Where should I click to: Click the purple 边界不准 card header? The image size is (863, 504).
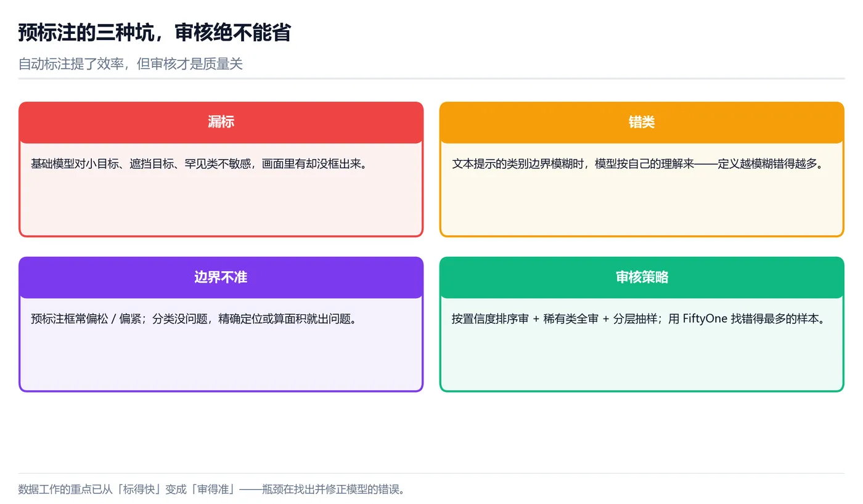221,277
